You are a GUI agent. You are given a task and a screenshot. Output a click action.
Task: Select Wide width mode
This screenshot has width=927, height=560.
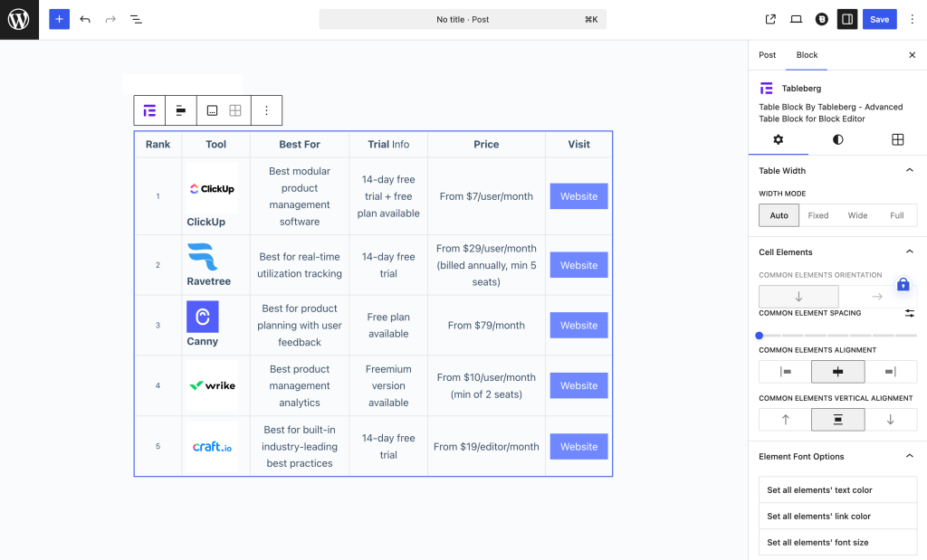pyautogui.click(x=858, y=215)
